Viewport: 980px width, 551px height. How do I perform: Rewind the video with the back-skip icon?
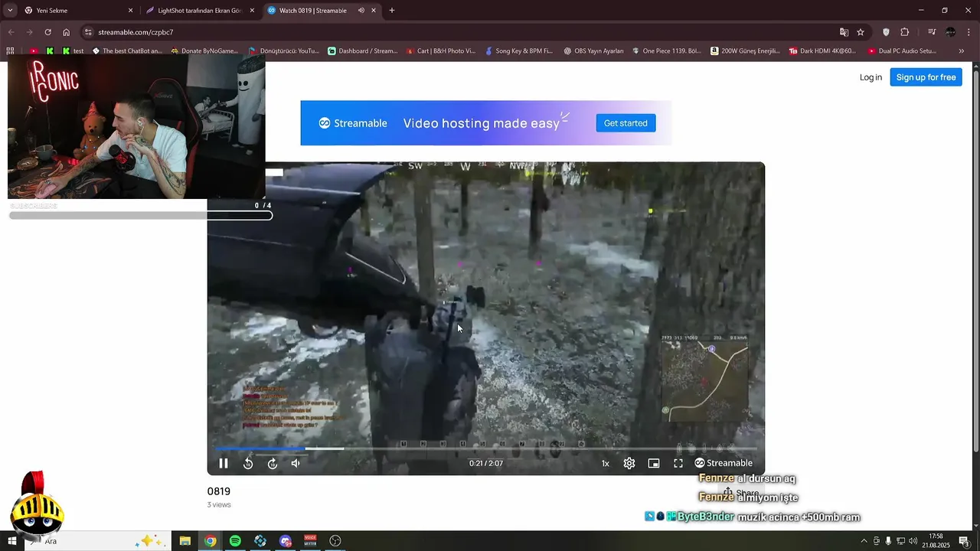(x=248, y=463)
